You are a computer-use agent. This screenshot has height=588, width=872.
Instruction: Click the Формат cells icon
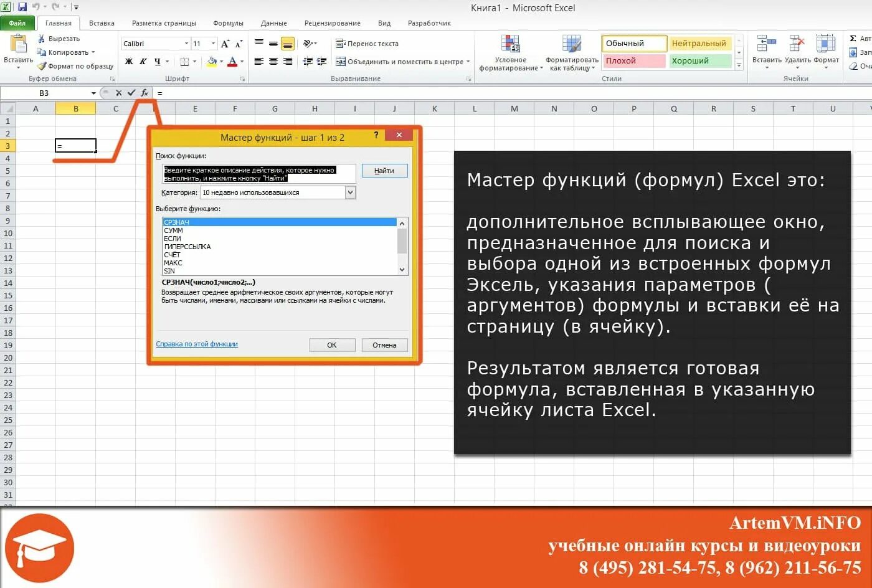coord(826,44)
